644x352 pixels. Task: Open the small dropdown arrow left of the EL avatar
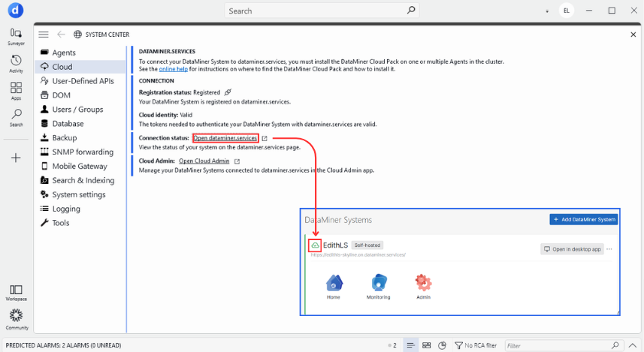point(547,11)
